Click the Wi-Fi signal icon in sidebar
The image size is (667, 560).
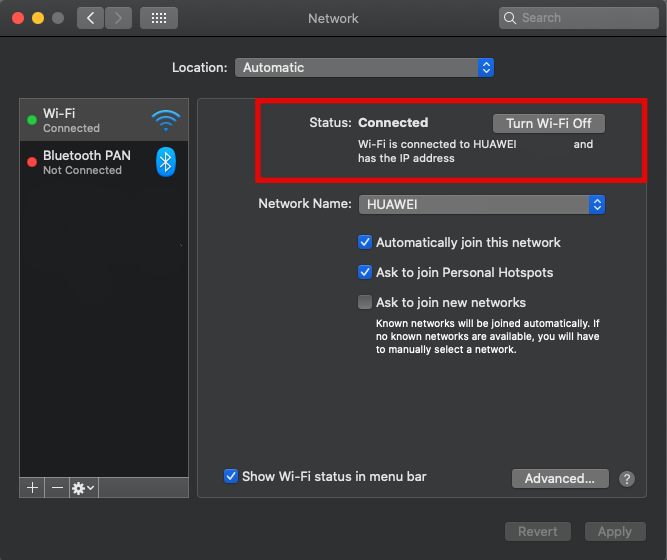point(166,121)
